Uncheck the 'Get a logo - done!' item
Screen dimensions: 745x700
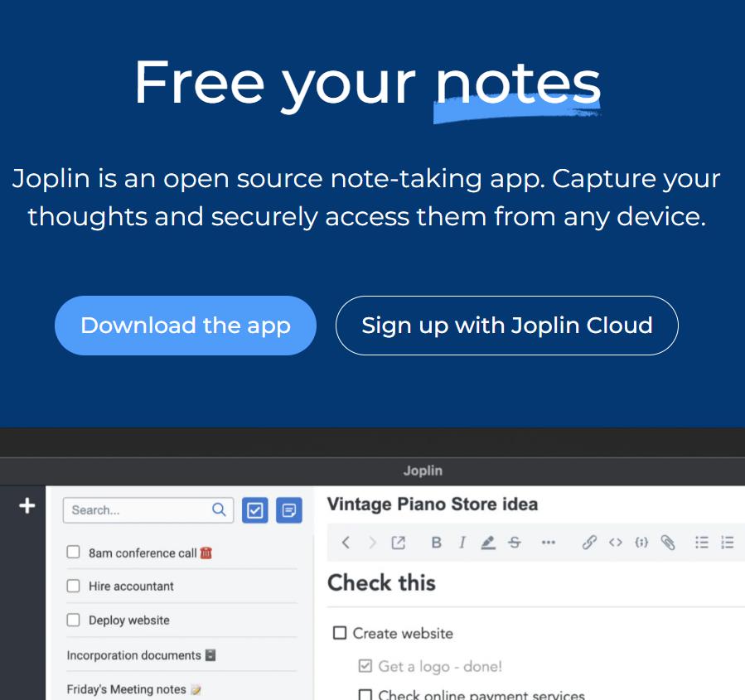(364, 666)
